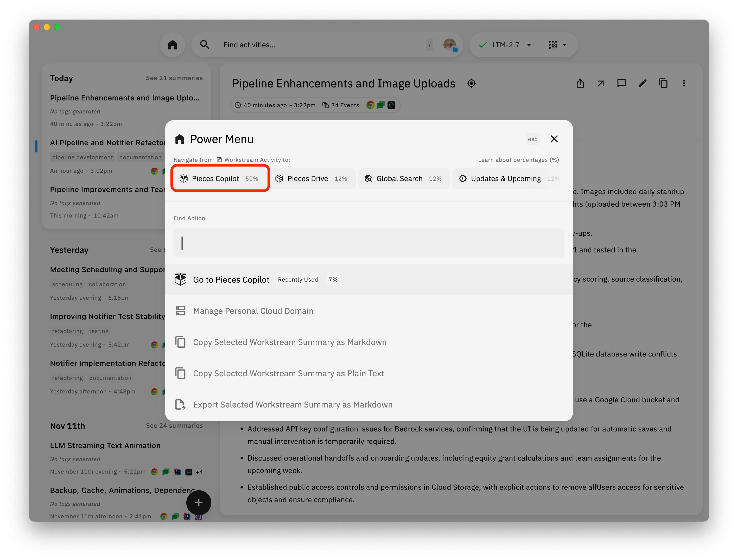Screen dimensions: 738x560
Task: Open the settings gear dropdown arrow
Action: click(x=564, y=45)
